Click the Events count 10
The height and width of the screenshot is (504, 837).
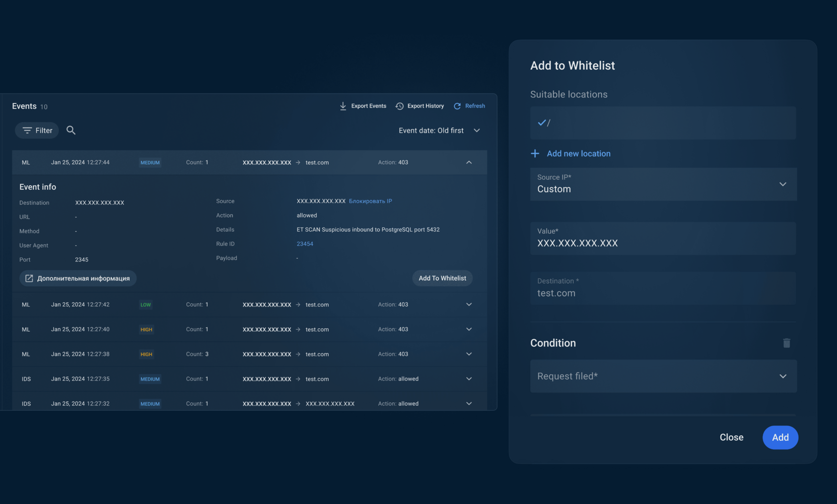tap(44, 107)
